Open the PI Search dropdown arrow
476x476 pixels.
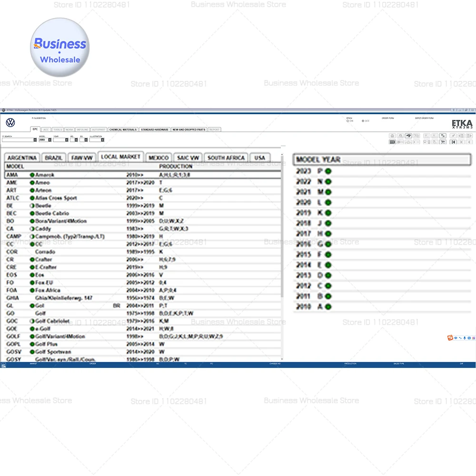point(35,140)
